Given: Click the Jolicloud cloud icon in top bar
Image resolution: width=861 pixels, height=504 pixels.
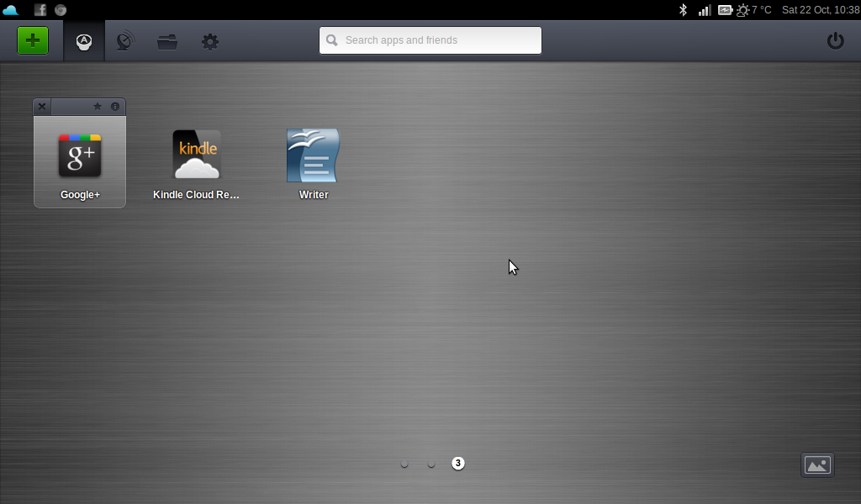Looking at the screenshot, I should [11, 10].
